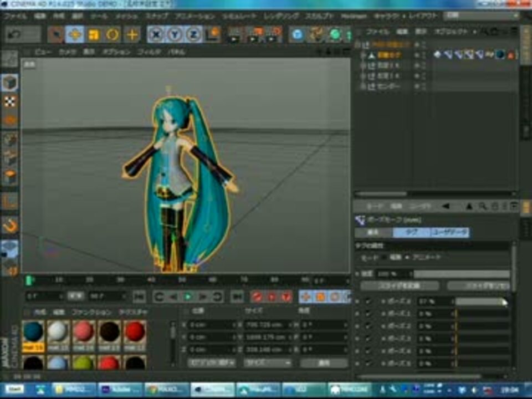Click the スライダを記録 button
Viewport: 532px width, 399px height.
(x=400, y=285)
